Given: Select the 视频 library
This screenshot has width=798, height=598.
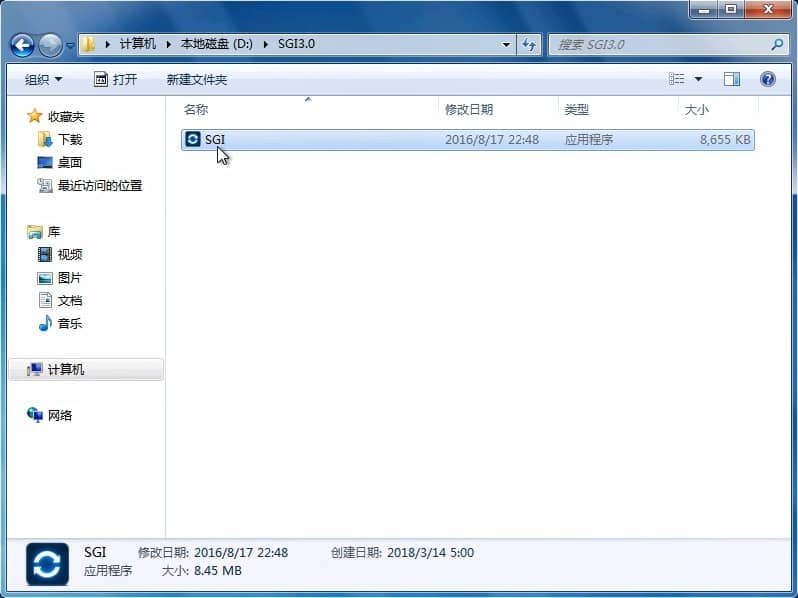Looking at the screenshot, I should pos(69,255).
